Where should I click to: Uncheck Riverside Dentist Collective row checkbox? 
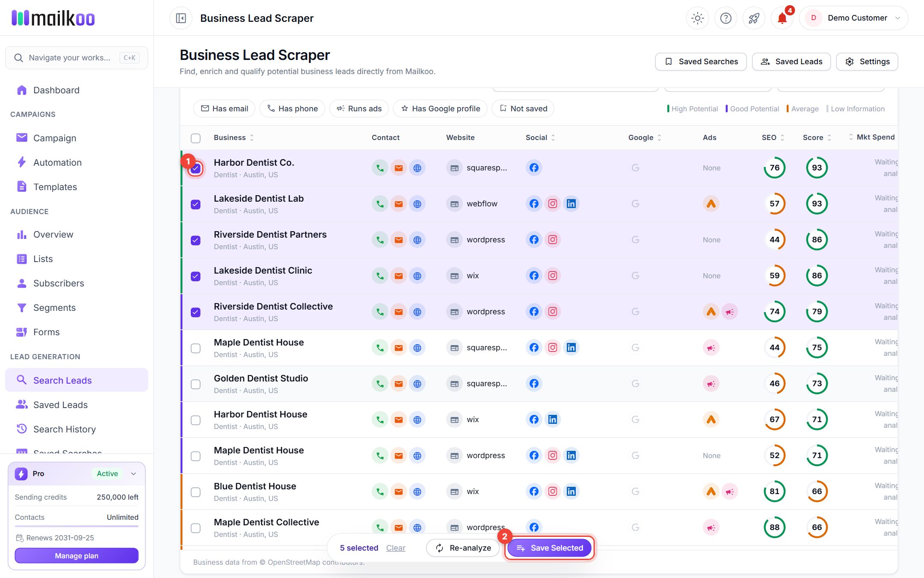[195, 312]
